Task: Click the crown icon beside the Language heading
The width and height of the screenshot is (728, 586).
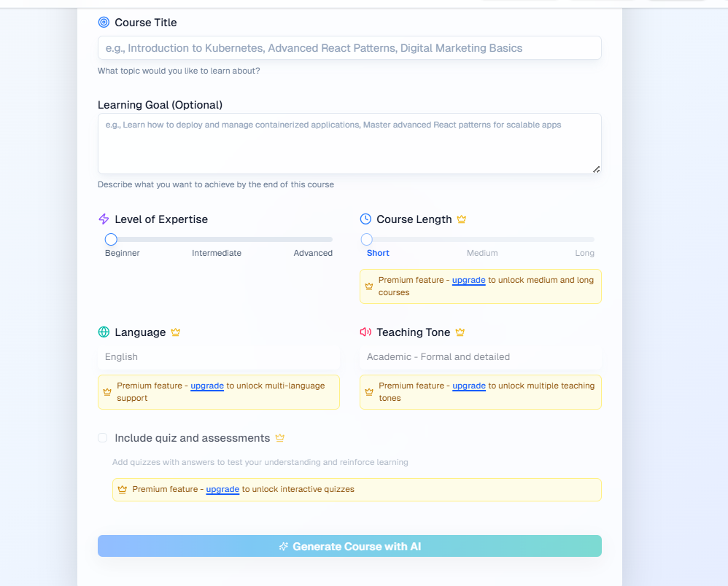Action: click(x=175, y=332)
